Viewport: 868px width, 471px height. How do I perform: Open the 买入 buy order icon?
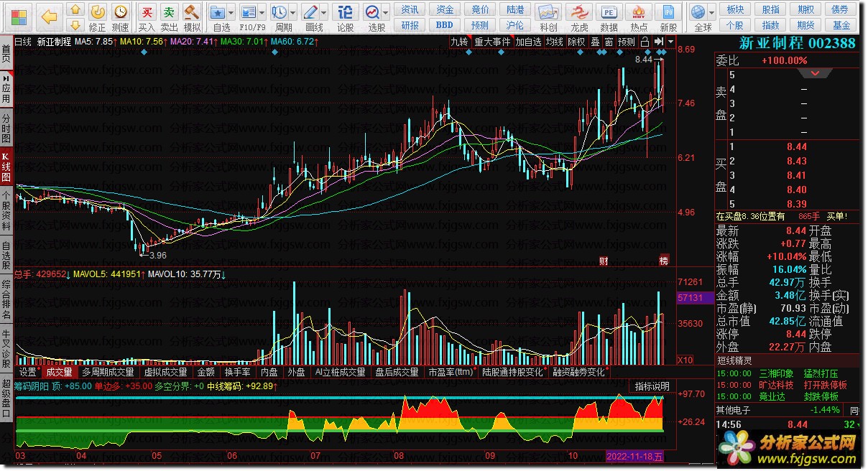coord(147,17)
